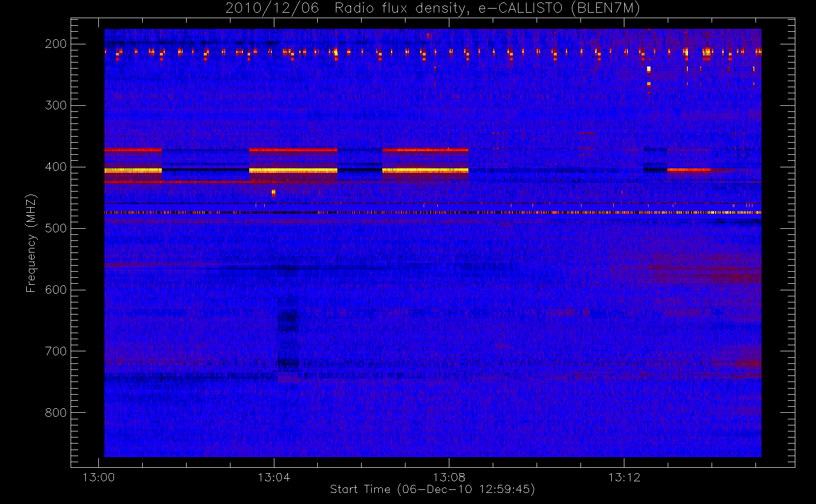Click the 300 frequency tick label
816x504 pixels.
(x=55, y=105)
